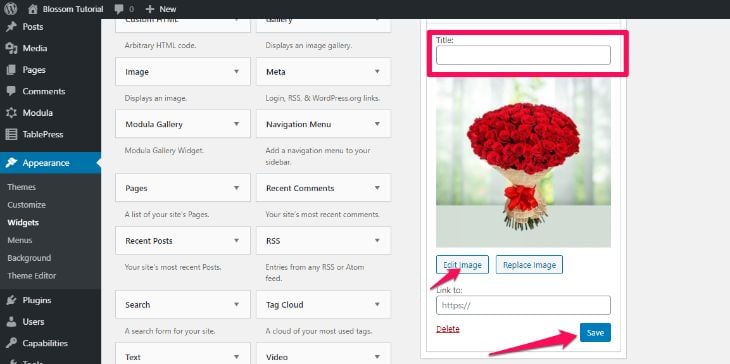Expand the Navigation Menu widget arrow
Image resolution: width=730 pixels, height=364 pixels.
(377, 124)
